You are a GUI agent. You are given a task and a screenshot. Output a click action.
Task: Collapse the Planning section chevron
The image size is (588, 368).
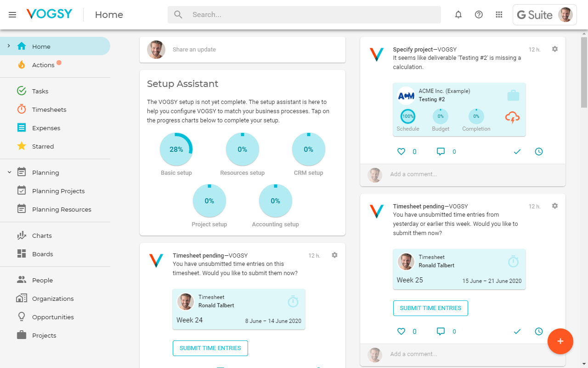[9, 172]
